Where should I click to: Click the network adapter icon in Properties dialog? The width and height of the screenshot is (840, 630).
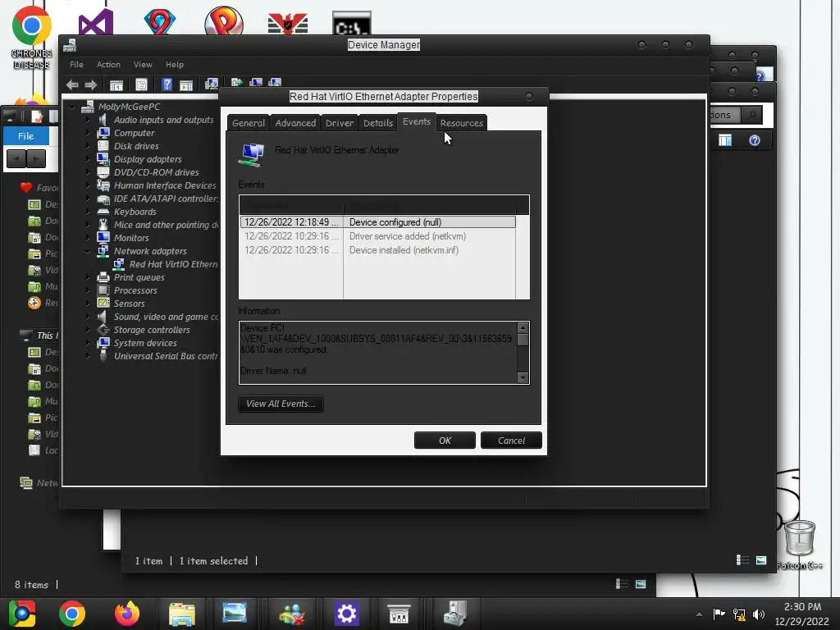coord(251,155)
